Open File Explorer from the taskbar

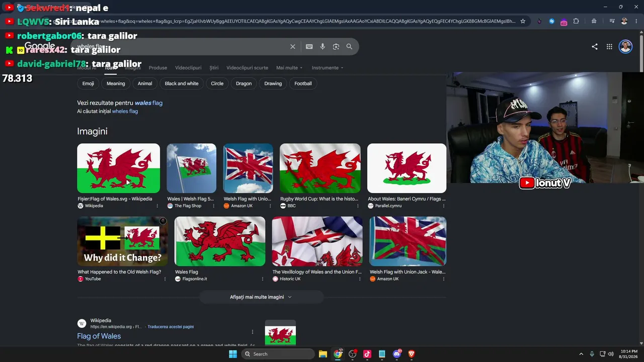[x=323, y=354]
